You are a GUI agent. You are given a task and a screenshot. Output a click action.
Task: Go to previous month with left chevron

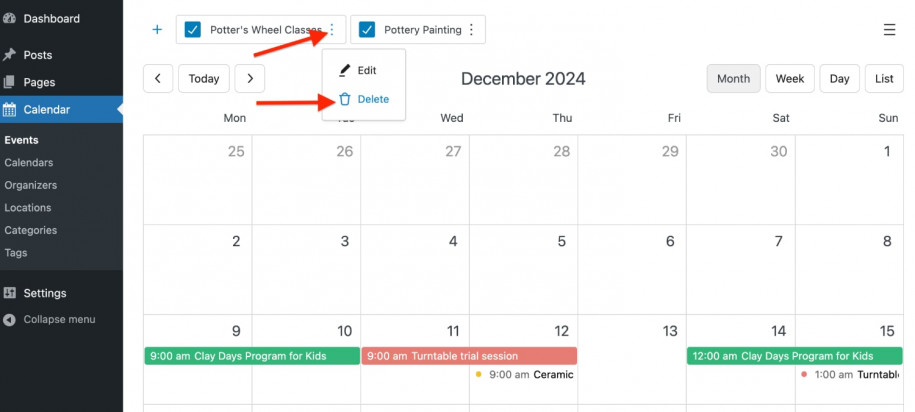pos(158,79)
